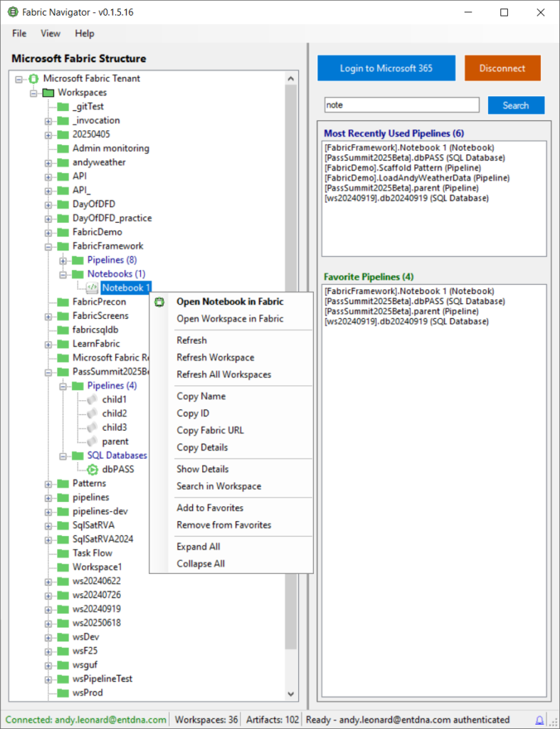Expand the wsDev workspace node
This screenshot has height=729, width=560.
(x=48, y=637)
